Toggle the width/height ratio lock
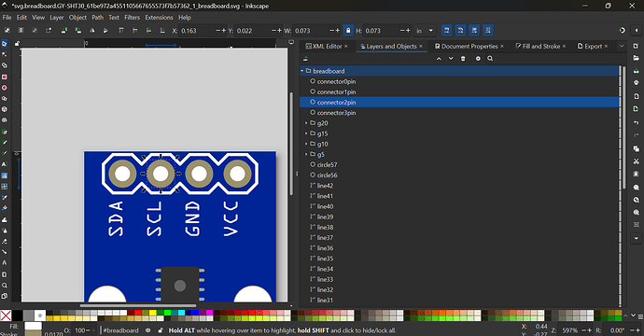This screenshot has height=336, width=644. 348,31
